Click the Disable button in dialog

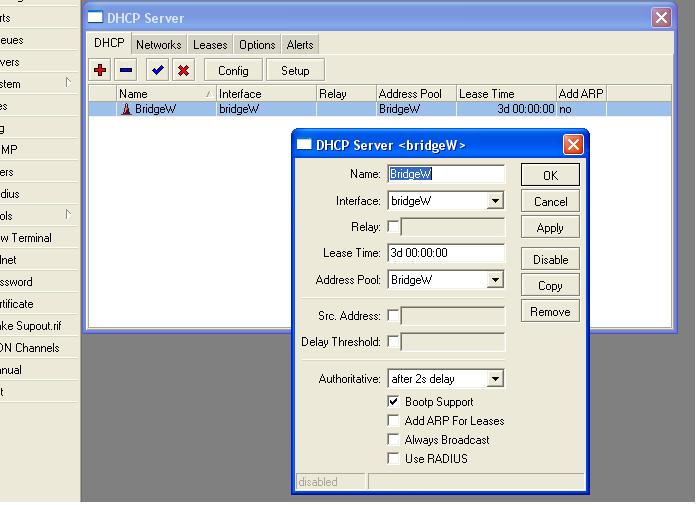(550, 259)
